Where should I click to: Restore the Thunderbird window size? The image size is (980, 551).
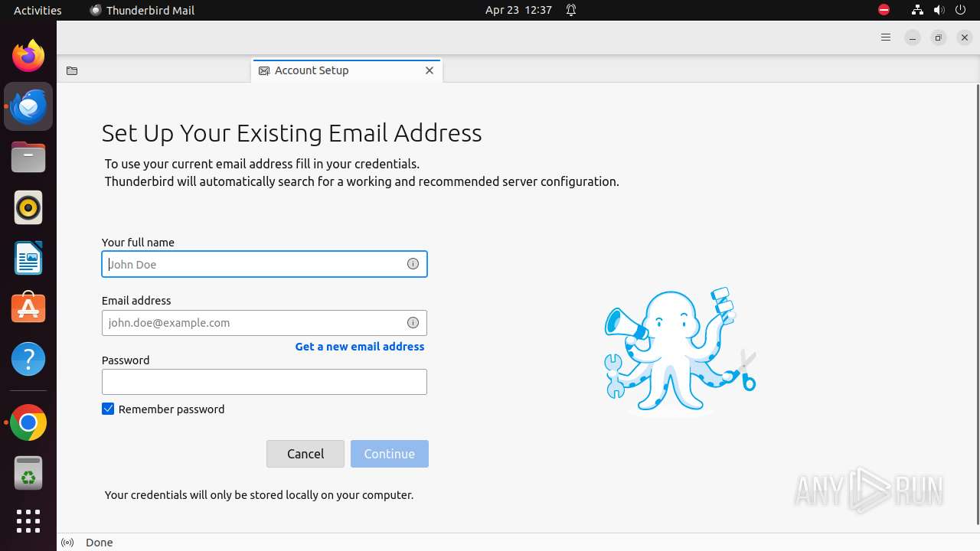(939, 37)
